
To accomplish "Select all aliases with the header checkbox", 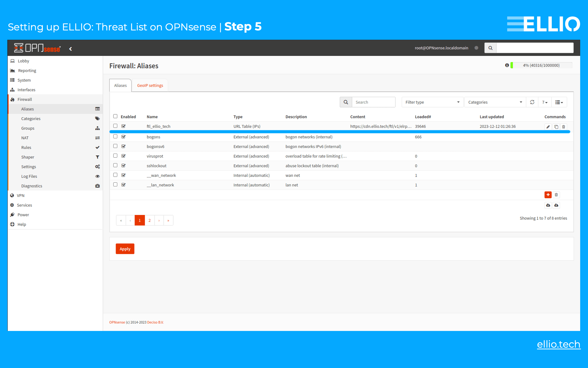I will 115,116.
